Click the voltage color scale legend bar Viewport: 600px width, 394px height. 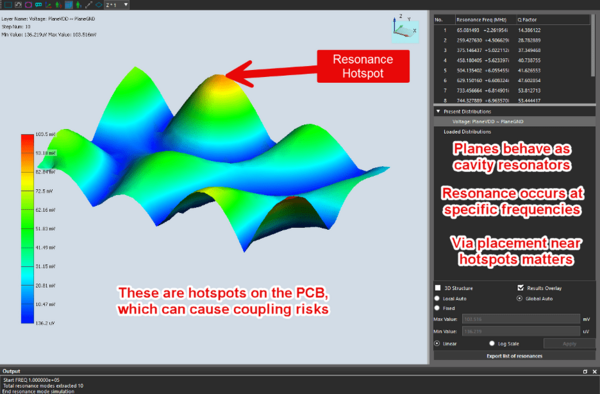click(27, 228)
